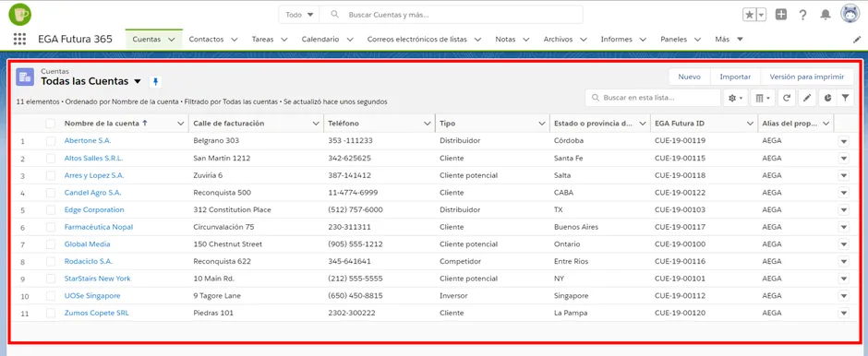Open the Todo search scope dropdown
Viewport: 868px width, 356px height.
point(299,15)
